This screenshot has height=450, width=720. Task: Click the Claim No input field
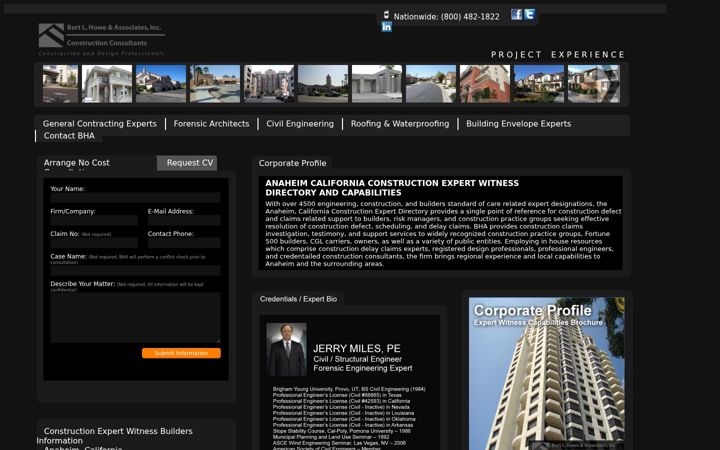pyautogui.click(x=94, y=242)
